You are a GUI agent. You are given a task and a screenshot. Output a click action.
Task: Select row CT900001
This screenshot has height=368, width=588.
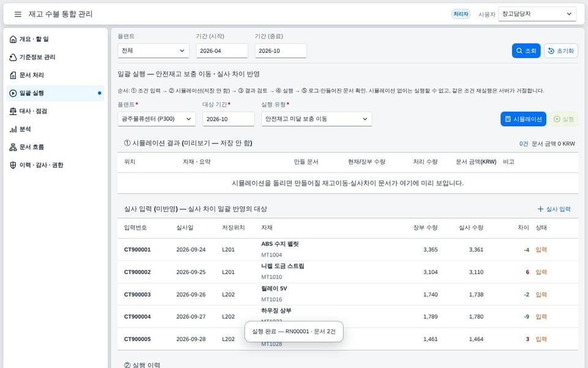pos(348,250)
